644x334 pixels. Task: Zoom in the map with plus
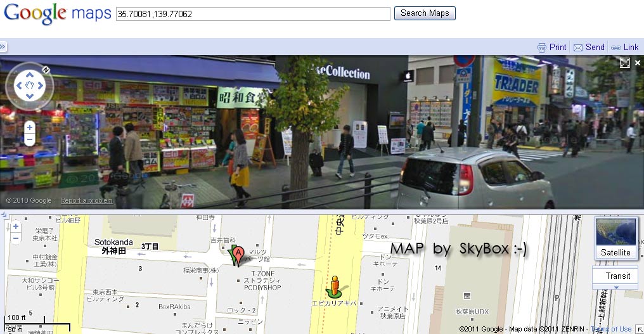tap(16, 226)
